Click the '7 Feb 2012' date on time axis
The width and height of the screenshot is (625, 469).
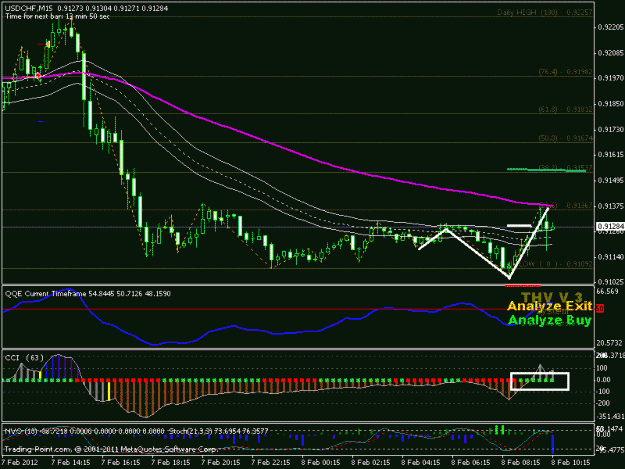20,462
